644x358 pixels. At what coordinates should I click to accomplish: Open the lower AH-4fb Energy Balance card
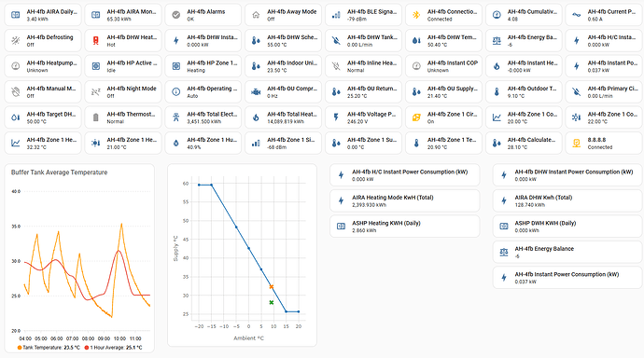pyautogui.click(x=567, y=252)
